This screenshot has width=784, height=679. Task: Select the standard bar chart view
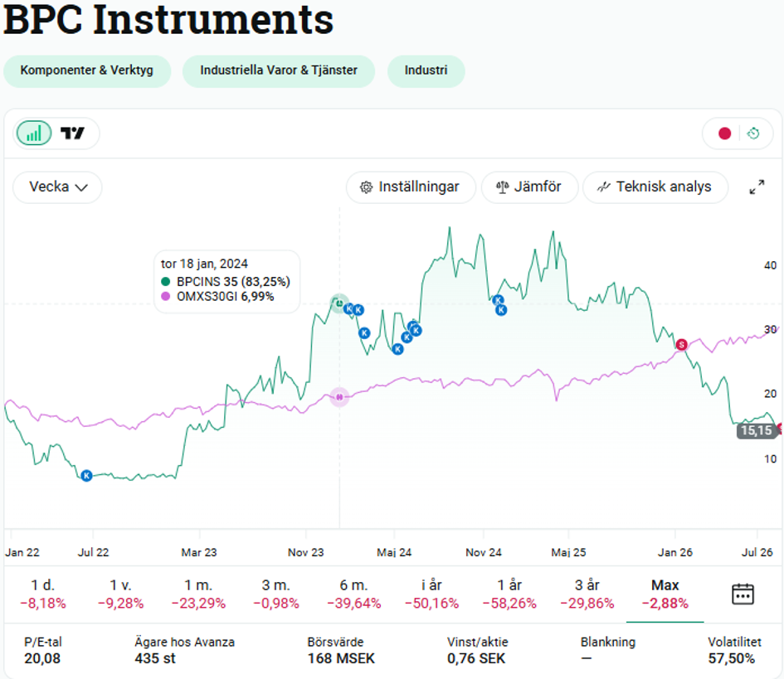tap(34, 133)
